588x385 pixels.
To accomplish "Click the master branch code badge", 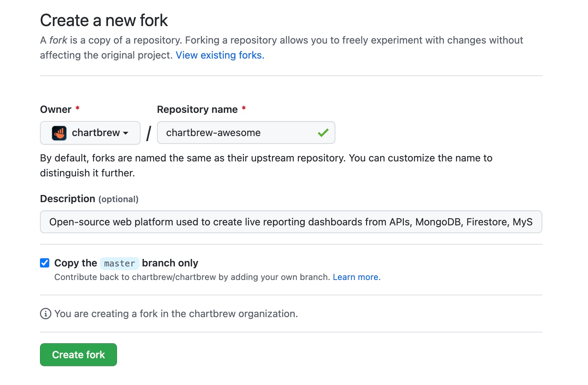I will pyautogui.click(x=120, y=263).
